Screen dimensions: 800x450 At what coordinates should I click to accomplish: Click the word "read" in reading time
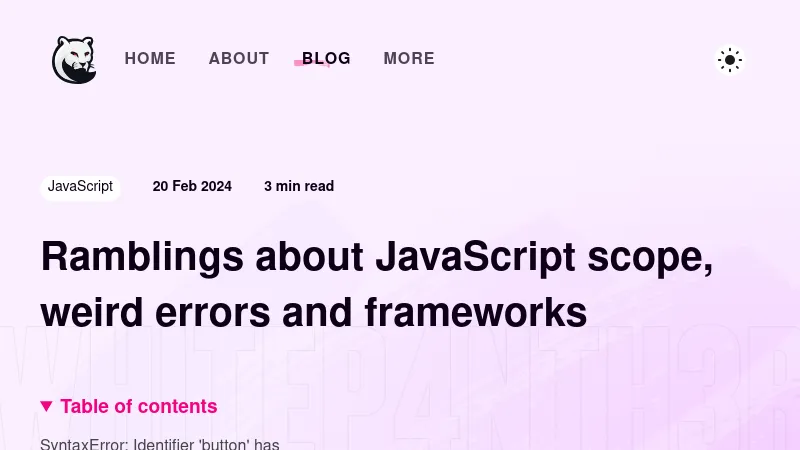pos(319,187)
